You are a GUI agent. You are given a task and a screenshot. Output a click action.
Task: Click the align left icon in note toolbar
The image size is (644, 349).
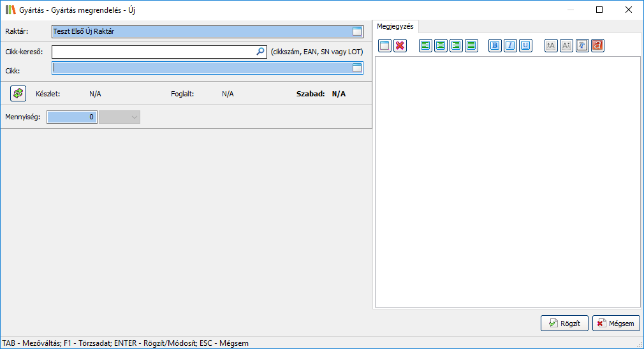425,45
